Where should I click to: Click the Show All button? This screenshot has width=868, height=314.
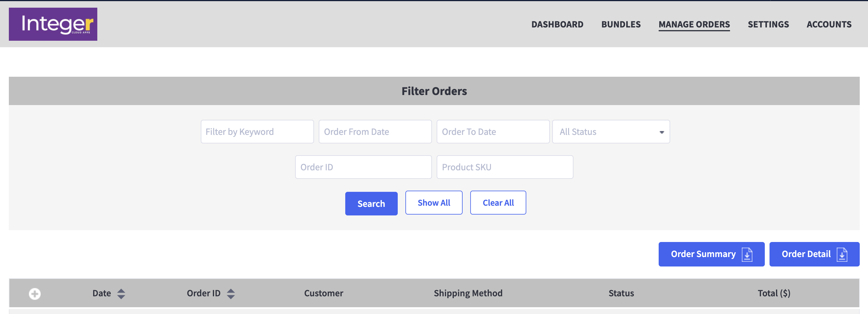click(x=434, y=202)
